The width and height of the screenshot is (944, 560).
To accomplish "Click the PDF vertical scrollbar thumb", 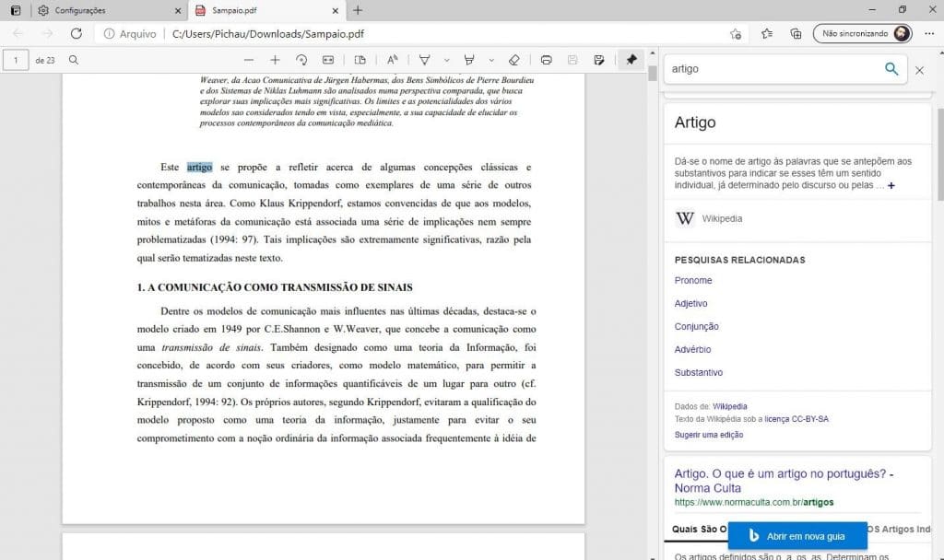I will pos(652,74).
